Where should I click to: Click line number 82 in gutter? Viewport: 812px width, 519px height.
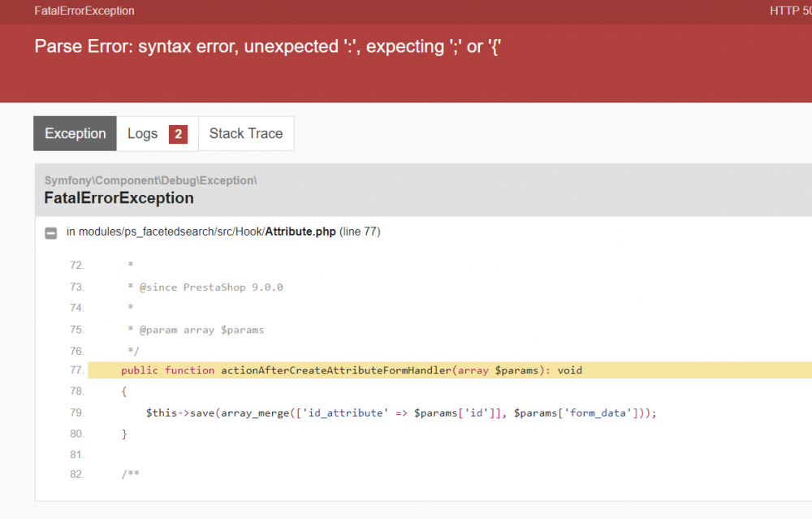click(77, 474)
